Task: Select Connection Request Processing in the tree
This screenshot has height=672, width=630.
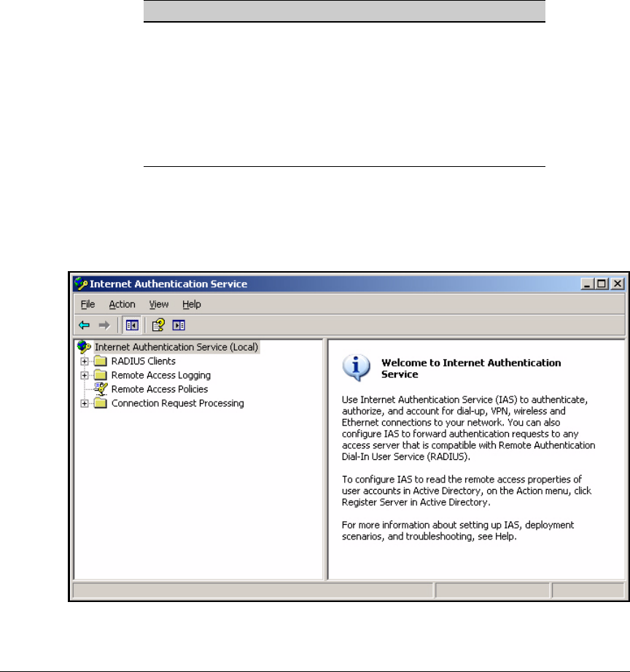Action: [x=177, y=403]
